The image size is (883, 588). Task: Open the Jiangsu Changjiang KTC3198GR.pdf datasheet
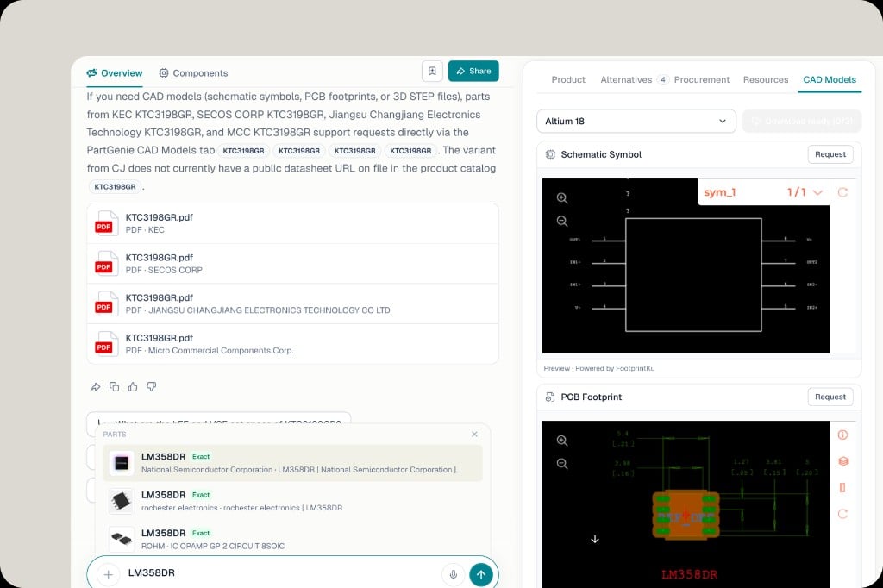(293, 303)
